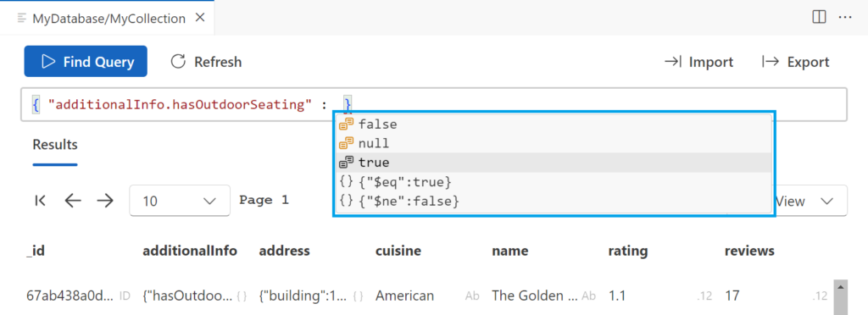Screen dimensions: 868x315
Task: Go to next results page
Action: pyautogui.click(x=104, y=201)
